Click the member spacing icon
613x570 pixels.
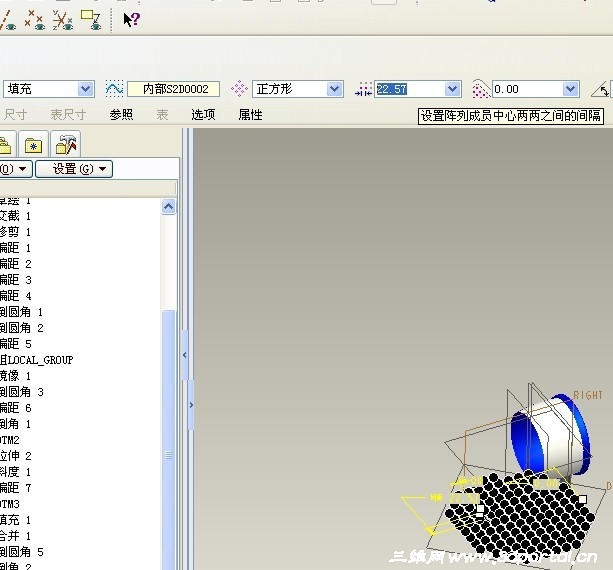[364, 89]
